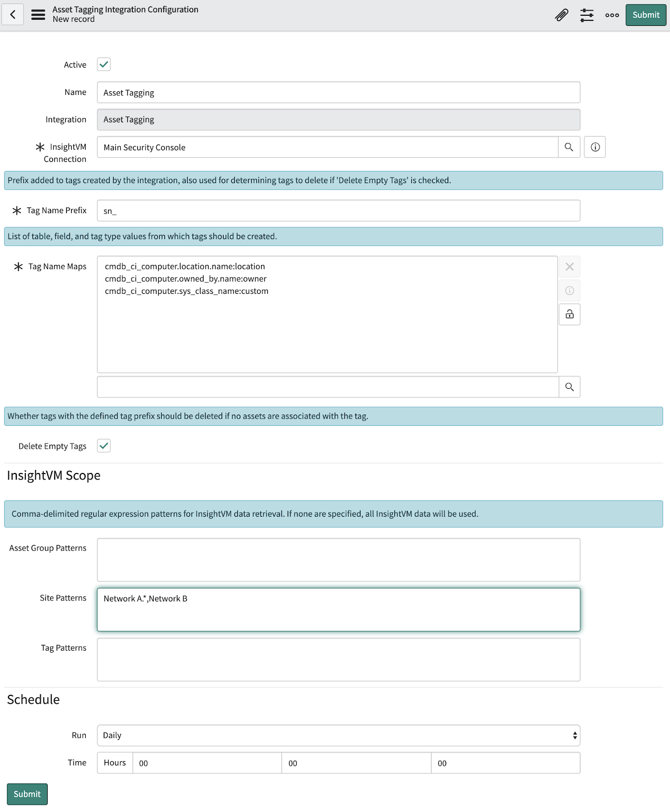Click the top Submit button
The width and height of the screenshot is (670, 812).
coord(646,15)
